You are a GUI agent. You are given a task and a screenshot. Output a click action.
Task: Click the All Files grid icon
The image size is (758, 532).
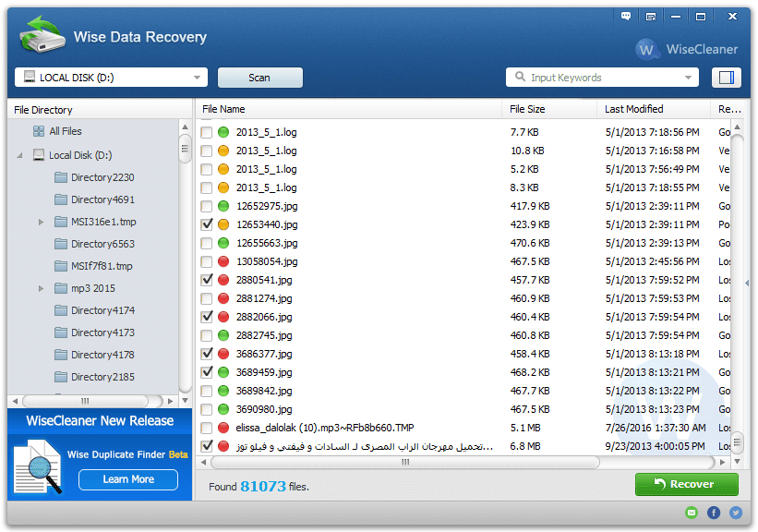[39, 131]
